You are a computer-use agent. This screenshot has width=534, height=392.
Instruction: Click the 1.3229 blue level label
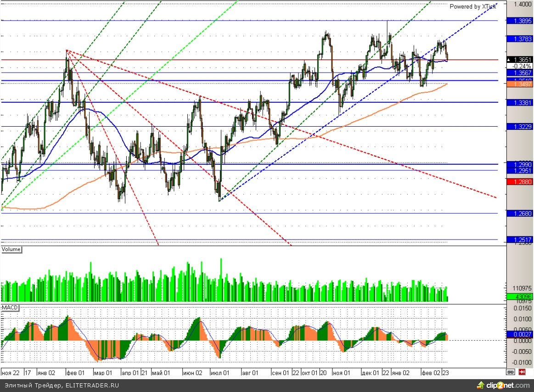pyautogui.click(x=520, y=127)
